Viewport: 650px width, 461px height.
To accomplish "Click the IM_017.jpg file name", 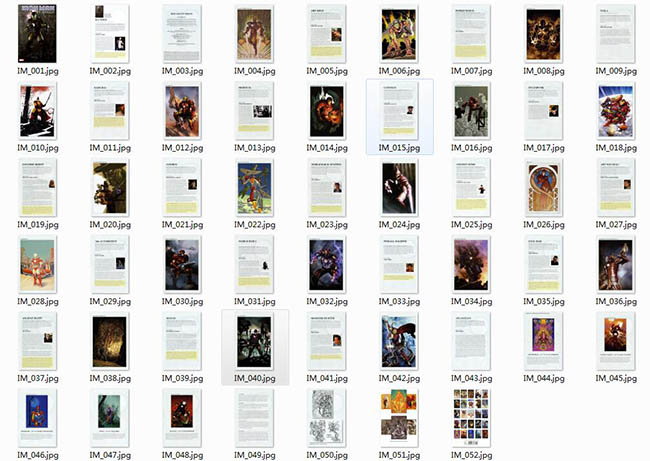I will (544, 148).
